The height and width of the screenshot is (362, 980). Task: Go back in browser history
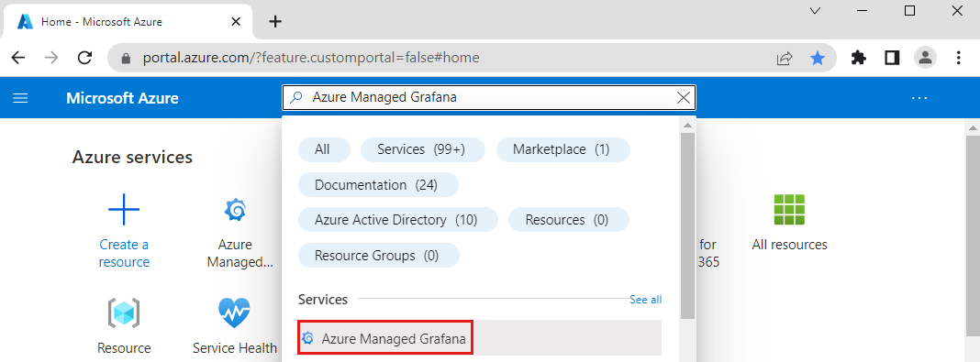18,58
